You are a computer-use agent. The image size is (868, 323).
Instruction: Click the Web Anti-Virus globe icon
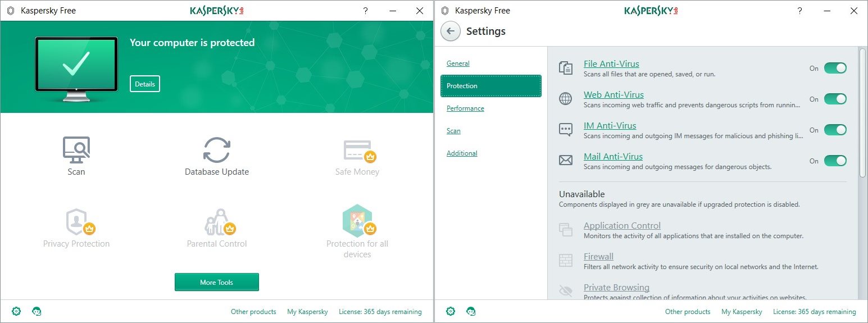[x=566, y=99]
